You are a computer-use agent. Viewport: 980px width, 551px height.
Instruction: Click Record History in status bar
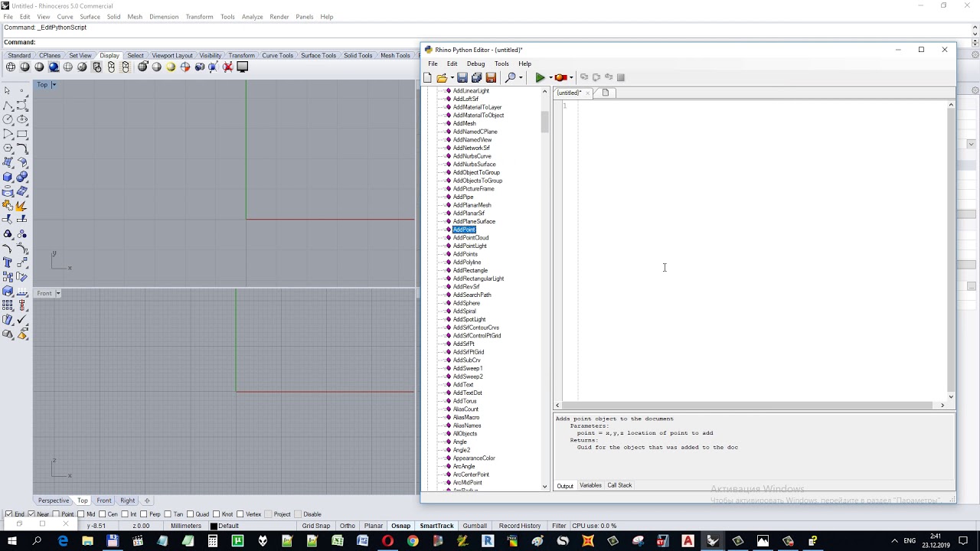[x=520, y=526]
